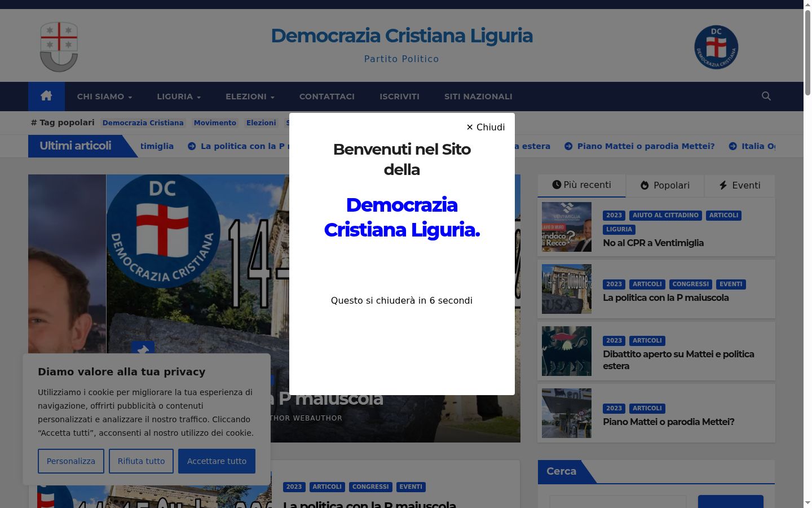
Task: Click into the Cerca search input field
Action: coord(618,502)
